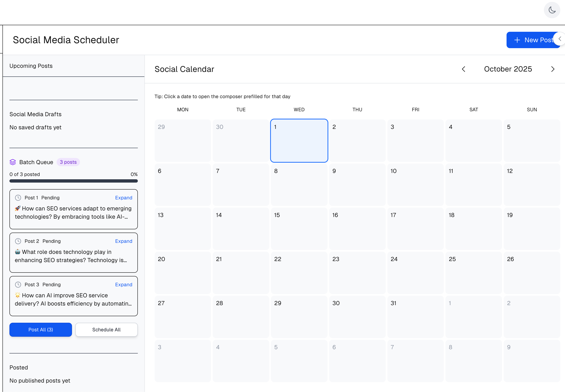Click the plus icon on New Post
The height and width of the screenshot is (392, 565).
pyautogui.click(x=517, y=40)
